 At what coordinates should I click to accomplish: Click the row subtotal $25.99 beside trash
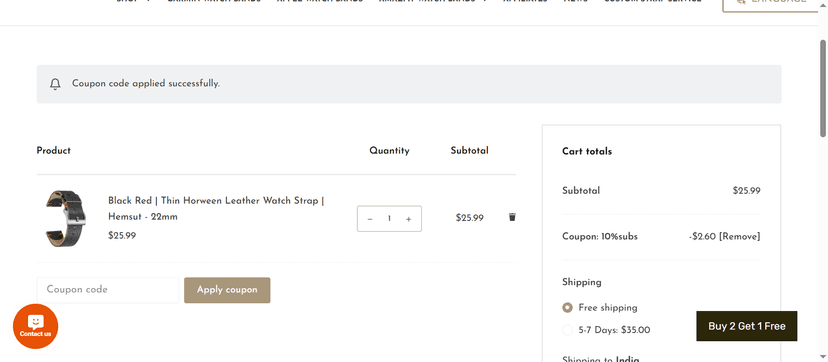coord(469,217)
